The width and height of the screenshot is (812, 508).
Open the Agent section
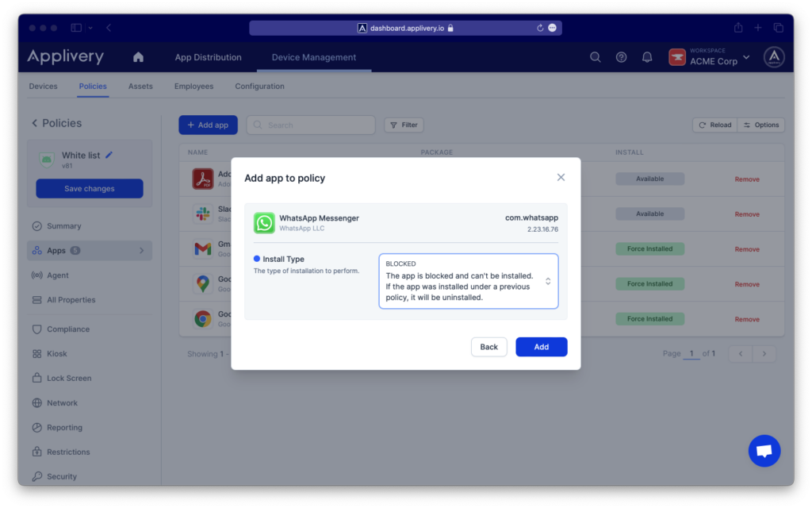[x=90, y=275]
